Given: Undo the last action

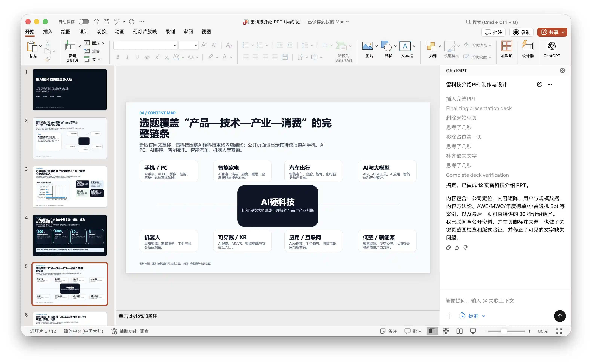Looking at the screenshot, I should coord(117,22).
